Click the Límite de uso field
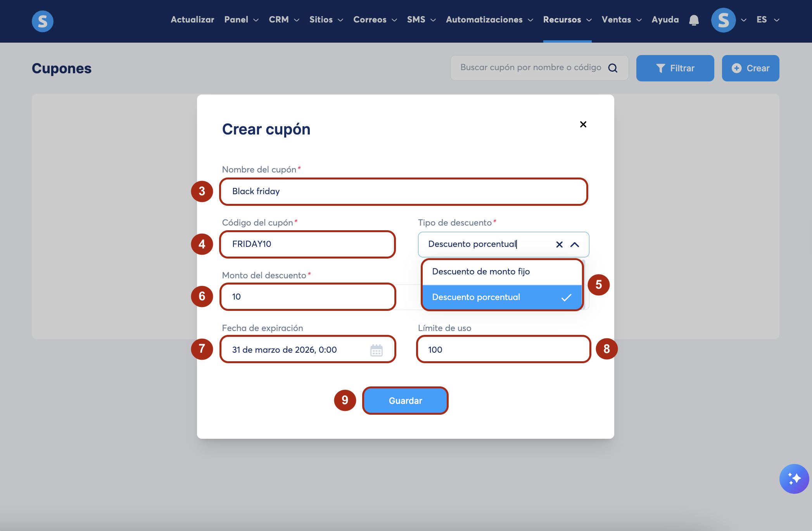The image size is (812, 531). [x=503, y=350]
